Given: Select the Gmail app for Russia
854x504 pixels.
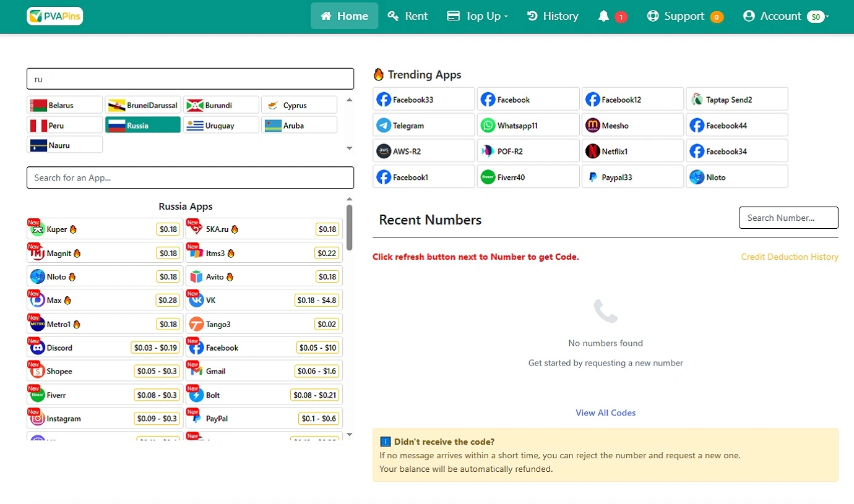Looking at the screenshot, I should click(x=264, y=371).
